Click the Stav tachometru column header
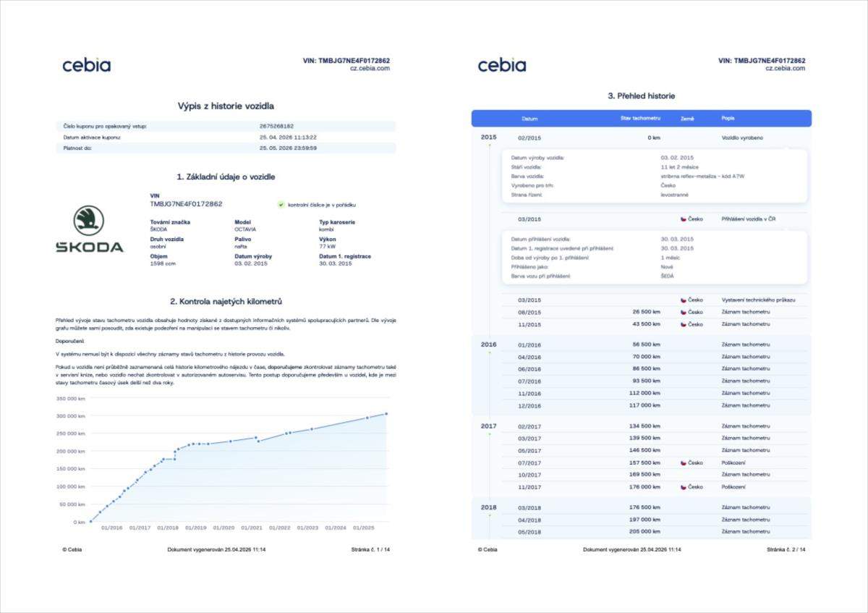 point(640,118)
